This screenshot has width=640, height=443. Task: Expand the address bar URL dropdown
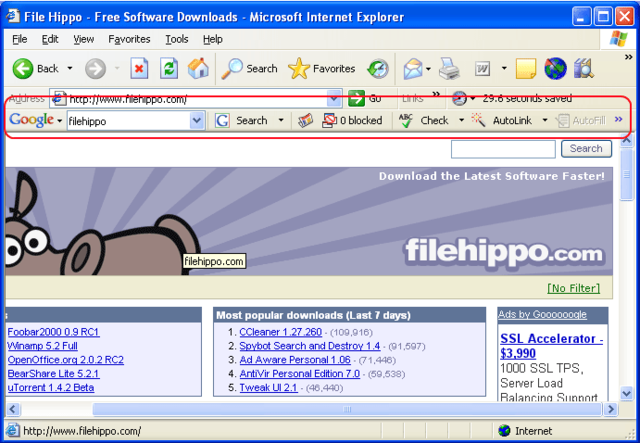334,98
